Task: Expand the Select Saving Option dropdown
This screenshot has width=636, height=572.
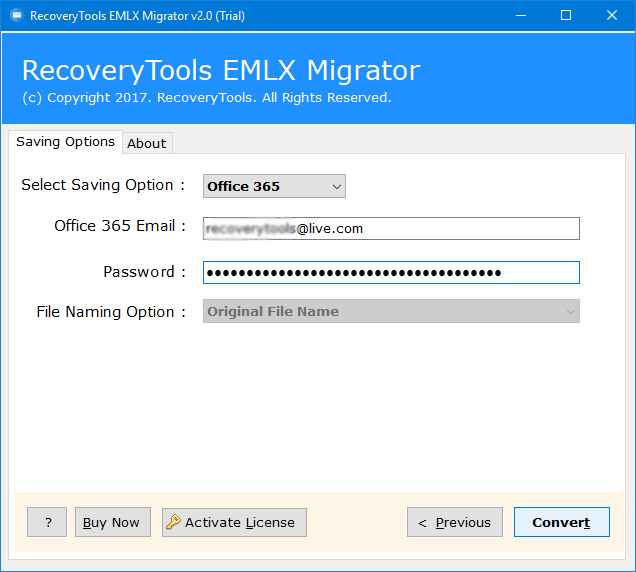Action: coord(274,186)
